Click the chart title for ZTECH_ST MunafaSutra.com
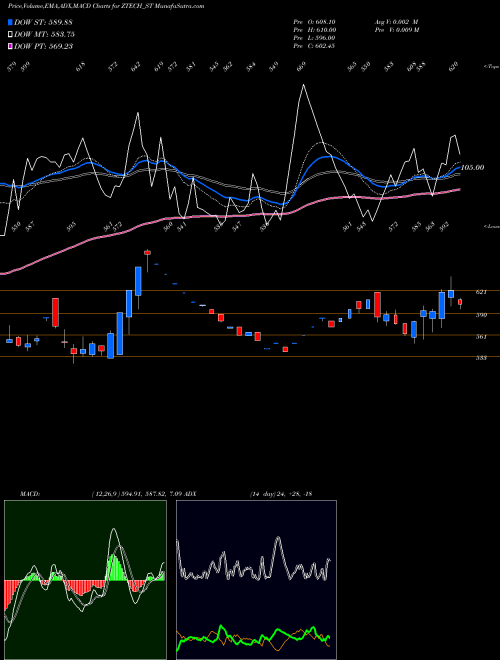This screenshot has height=660, width=500. [106, 6]
